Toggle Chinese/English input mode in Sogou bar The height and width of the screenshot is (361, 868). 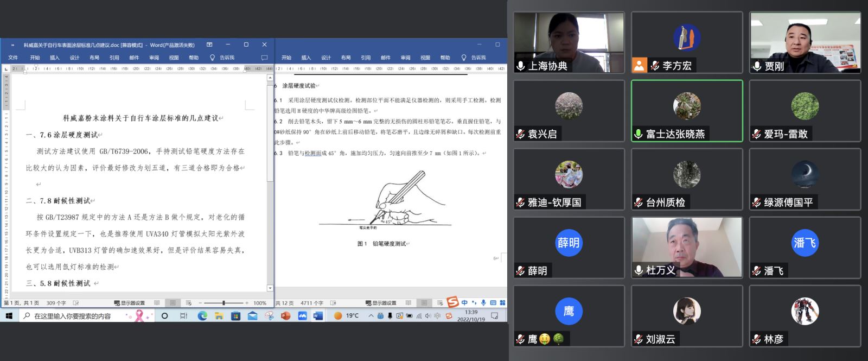(x=464, y=303)
